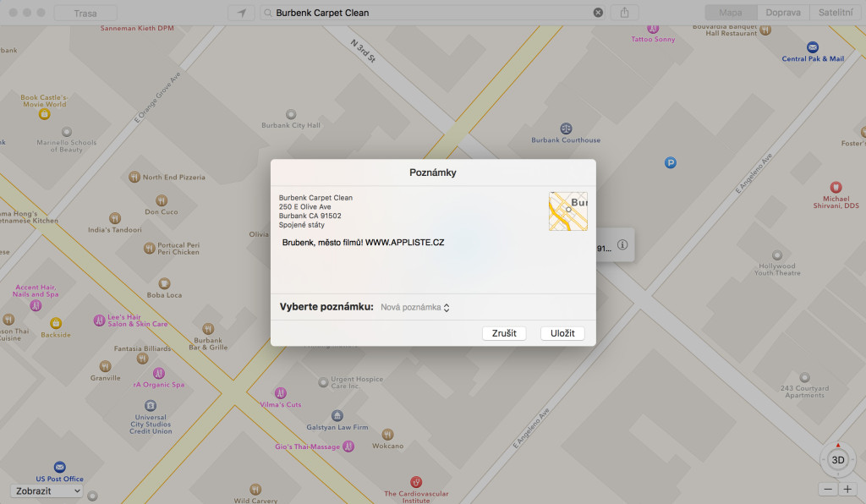Click the note text mentioning WWW.APPLISTE.CZ
Screen dimensions: 866x504
(x=363, y=243)
